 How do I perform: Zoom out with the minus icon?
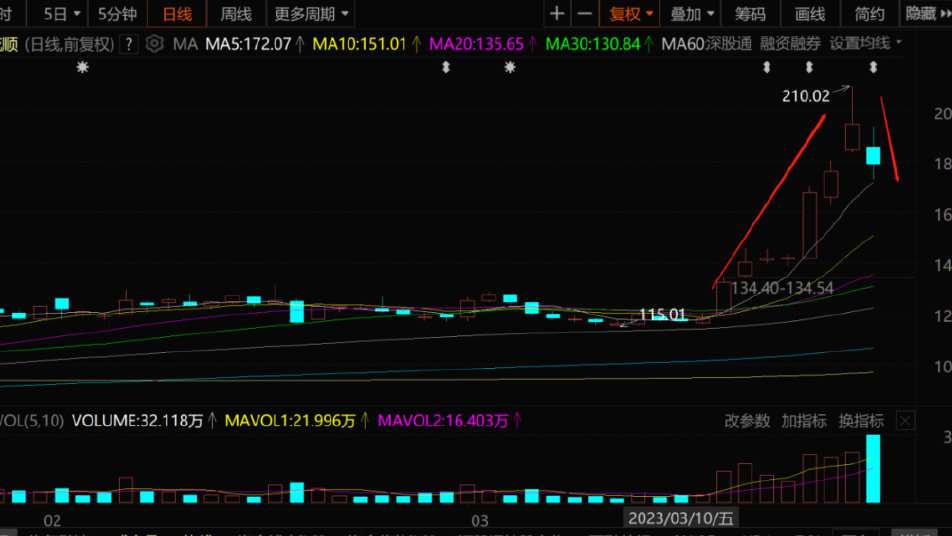(584, 13)
